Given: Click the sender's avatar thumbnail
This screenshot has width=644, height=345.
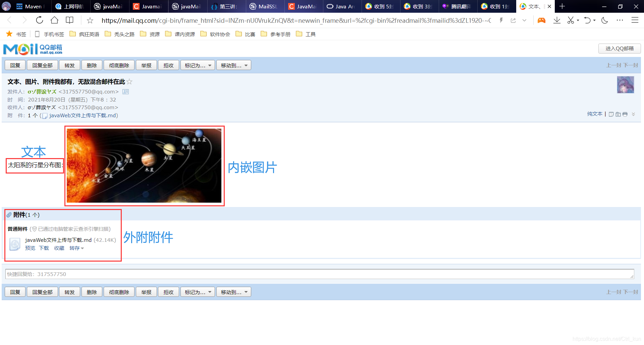Looking at the screenshot, I should [x=626, y=85].
